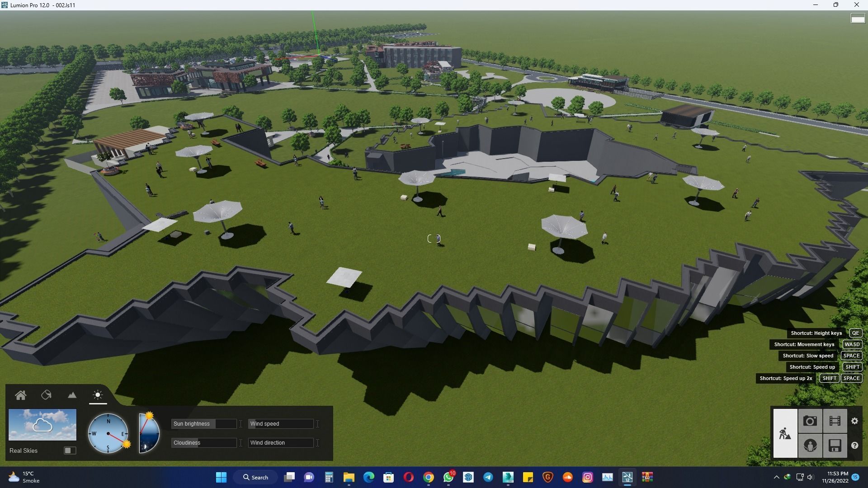Screen dimensions: 868x488
Task: Open the Landscape mountain tab
Action: pos(72,395)
